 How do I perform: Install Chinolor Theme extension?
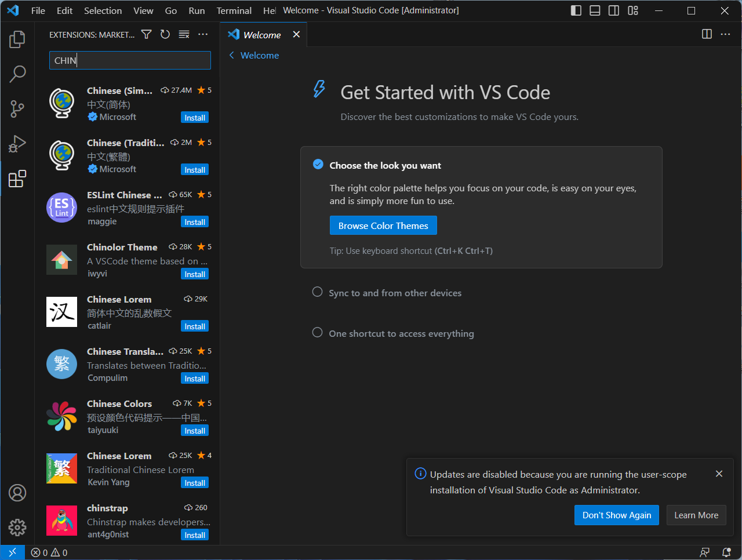click(195, 274)
